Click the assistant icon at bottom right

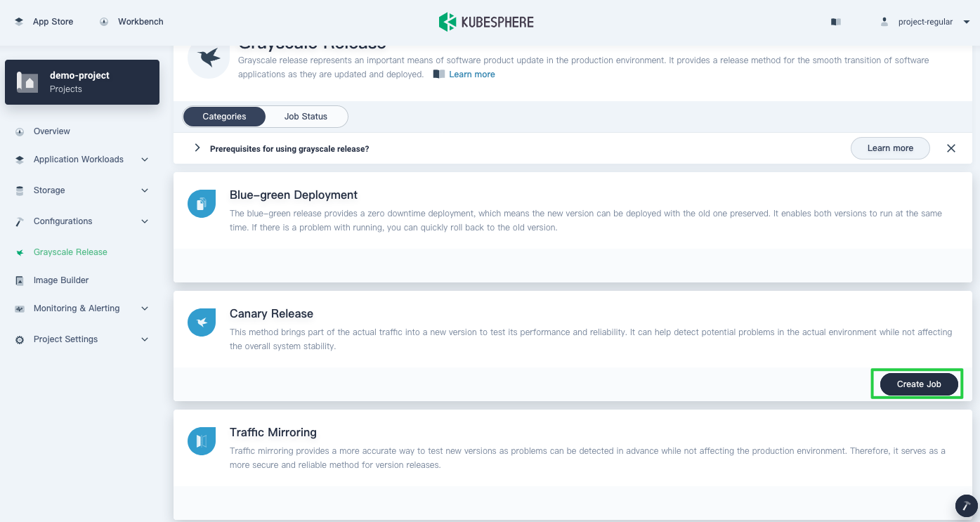[x=965, y=505]
